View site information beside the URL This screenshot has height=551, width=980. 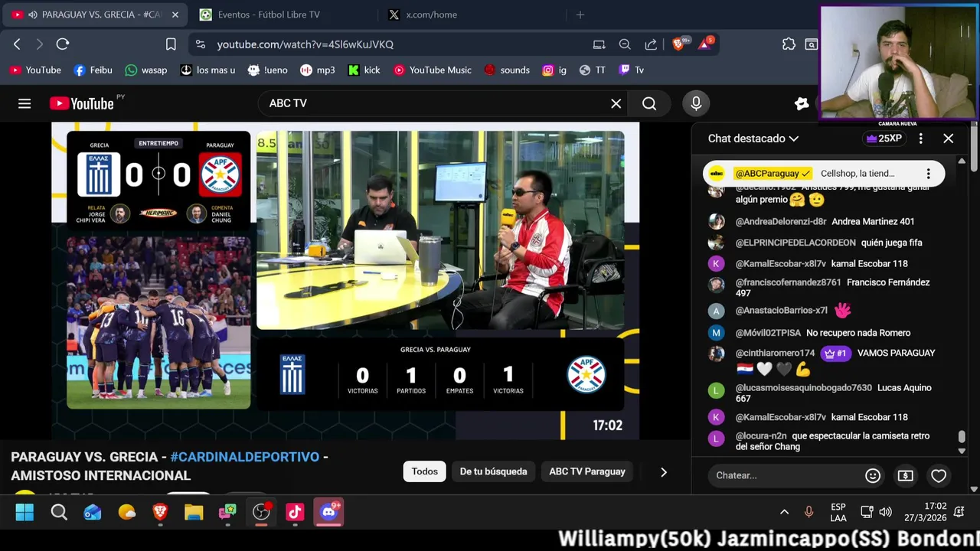(x=201, y=44)
